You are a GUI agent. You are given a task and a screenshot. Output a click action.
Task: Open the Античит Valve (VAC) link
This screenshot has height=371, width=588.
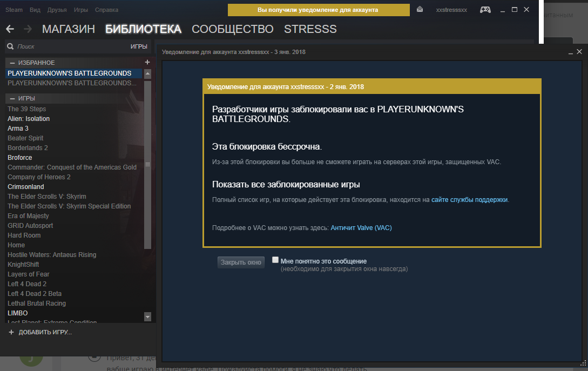click(x=361, y=228)
